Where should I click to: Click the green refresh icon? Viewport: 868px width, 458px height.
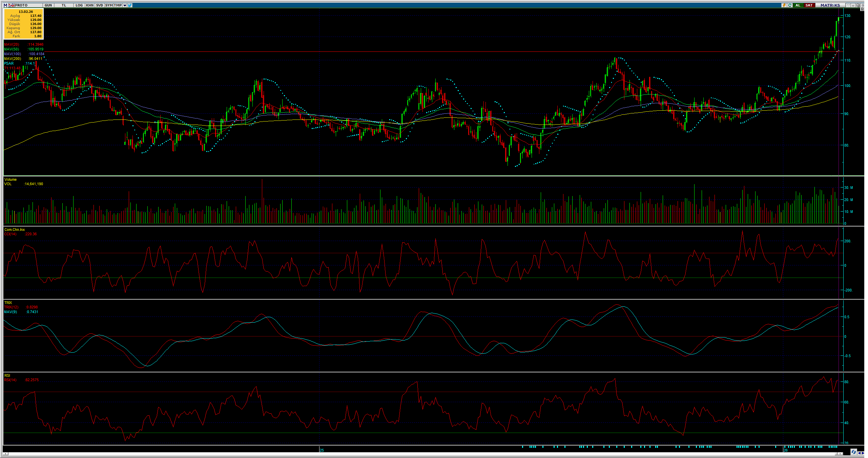[x=790, y=5]
